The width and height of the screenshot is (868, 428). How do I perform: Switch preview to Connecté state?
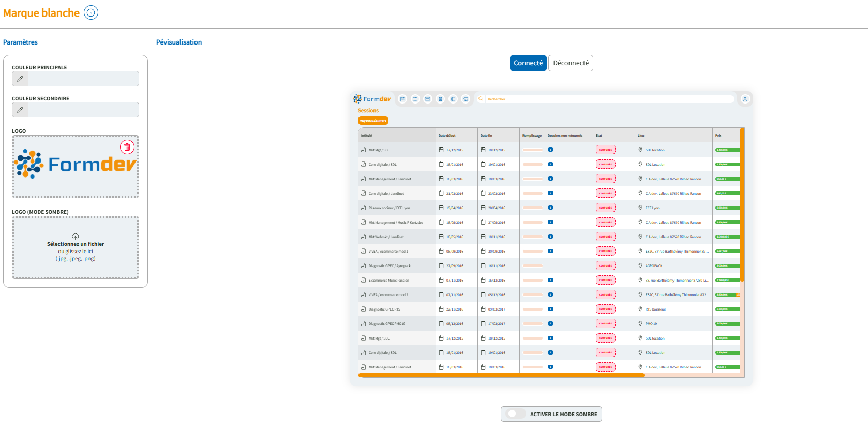[x=528, y=63]
